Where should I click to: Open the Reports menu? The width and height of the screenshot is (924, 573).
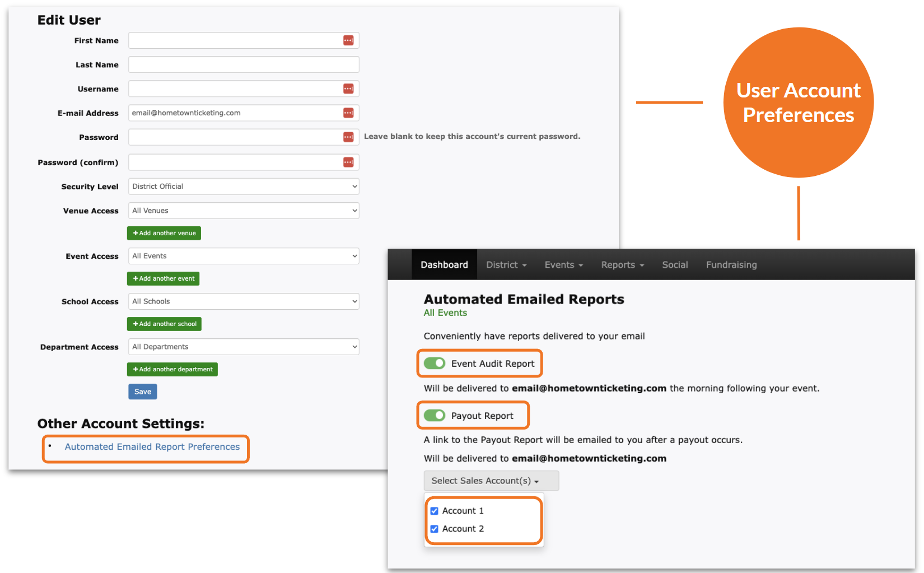tap(622, 265)
